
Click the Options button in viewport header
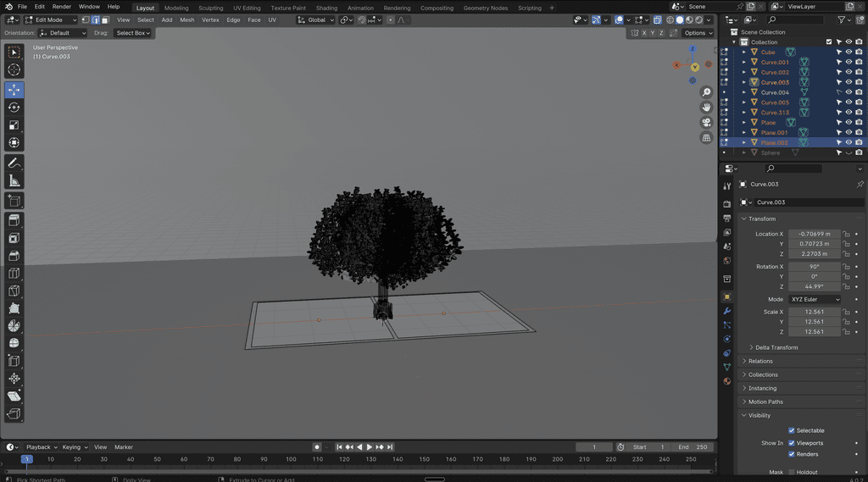click(x=697, y=33)
